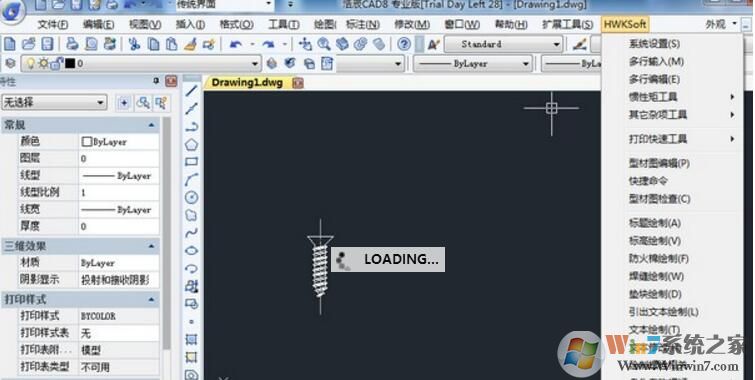Click the 线型比例 value field

coord(118,193)
